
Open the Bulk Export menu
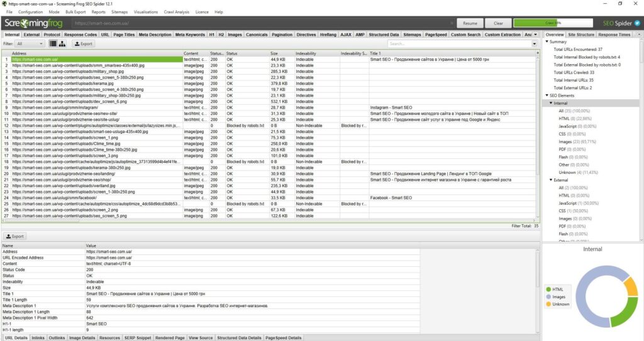click(x=75, y=12)
